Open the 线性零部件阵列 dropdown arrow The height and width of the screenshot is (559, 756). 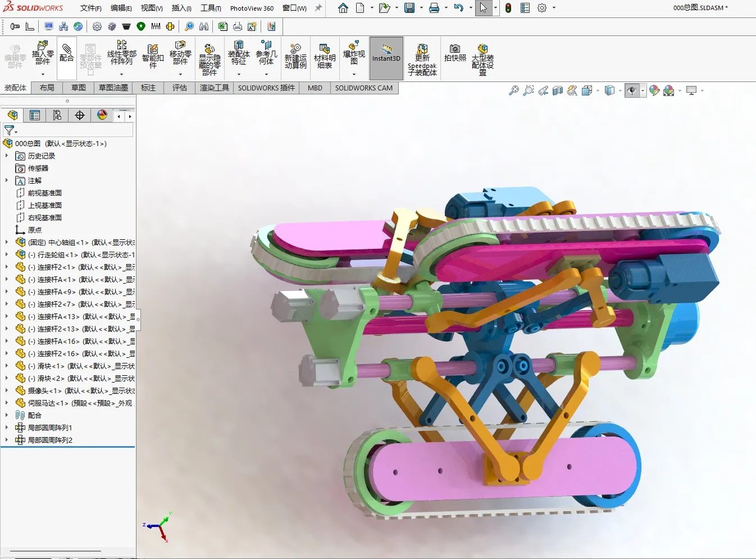[121, 74]
